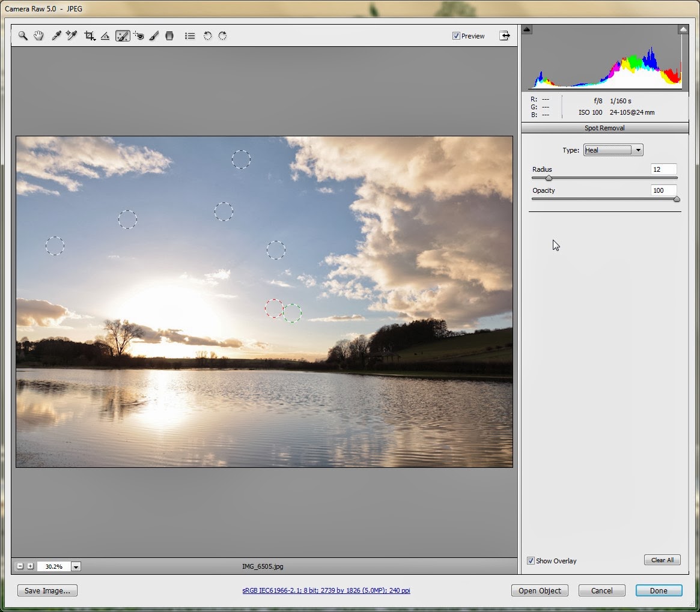Click the ISO 100 readout
700x612 pixels.
pos(590,112)
